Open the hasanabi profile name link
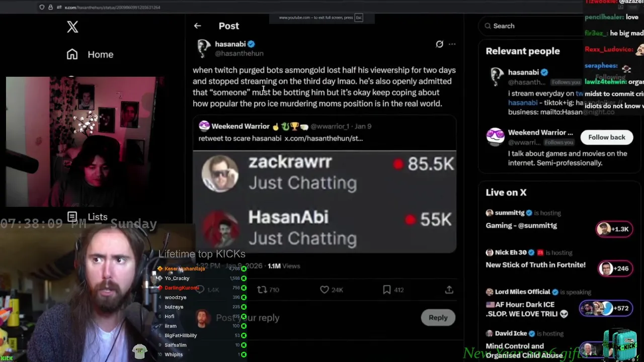Viewport: 644px width, 362px height. click(x=230, y=44)
